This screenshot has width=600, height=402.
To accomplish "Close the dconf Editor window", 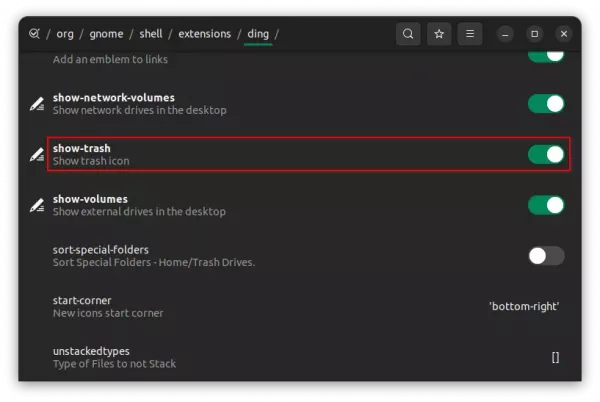I will (x=564, y=34).
